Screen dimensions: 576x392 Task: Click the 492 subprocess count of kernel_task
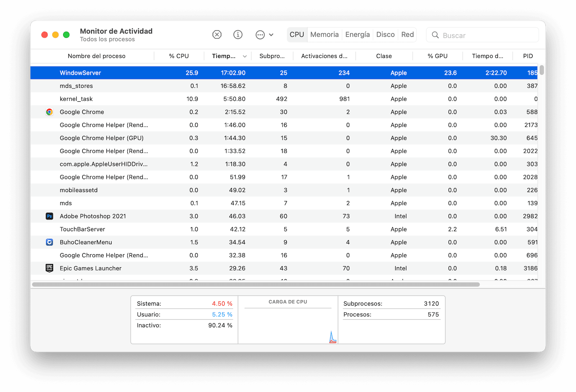tap(282, 99)
